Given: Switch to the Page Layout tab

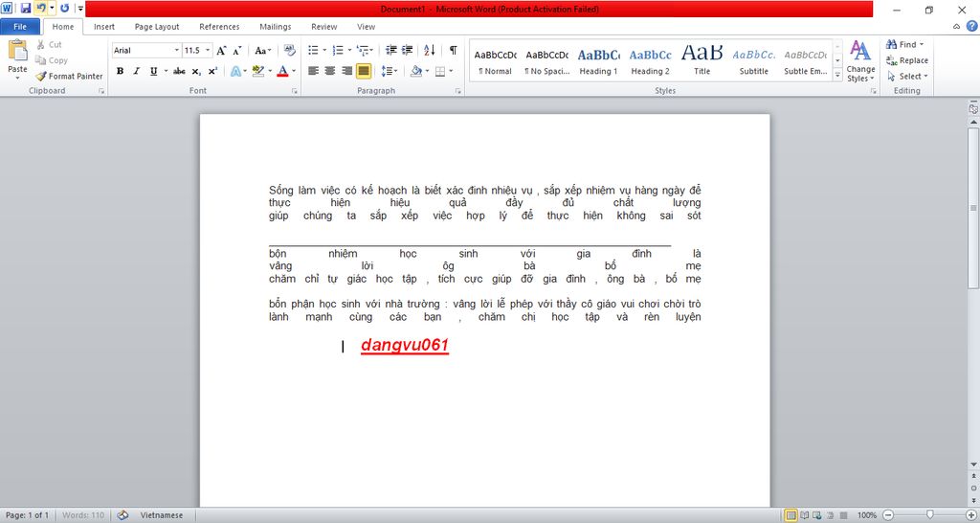Looking at the screenshot, I should point(157,26).
